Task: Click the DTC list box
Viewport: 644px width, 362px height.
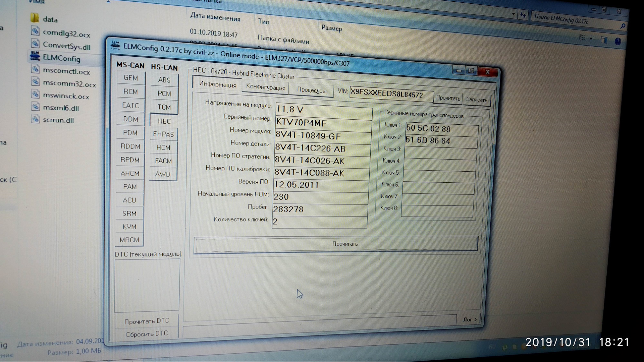Action: [147, 286]
